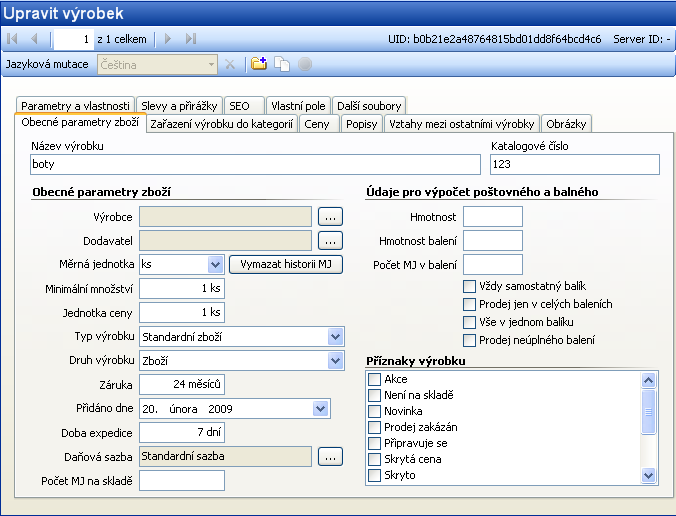
Task: Open Vlastní pole tab
Action: coord(298,106)
